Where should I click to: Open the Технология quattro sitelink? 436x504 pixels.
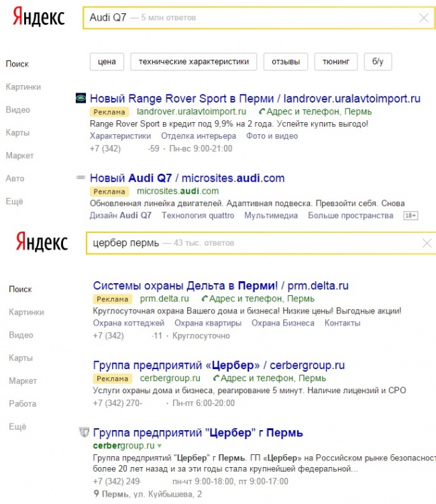pos(198,215)
